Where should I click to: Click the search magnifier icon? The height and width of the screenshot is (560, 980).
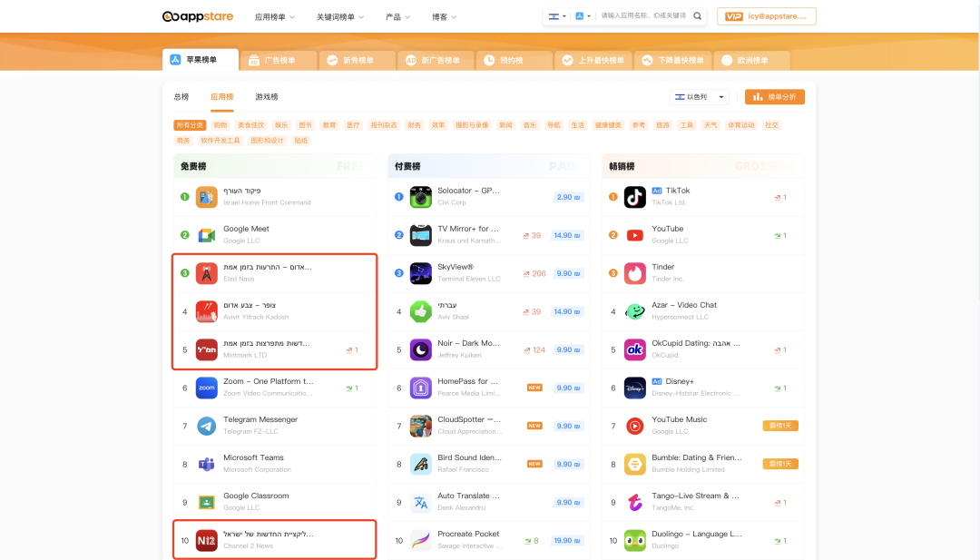tap(697, 15)
